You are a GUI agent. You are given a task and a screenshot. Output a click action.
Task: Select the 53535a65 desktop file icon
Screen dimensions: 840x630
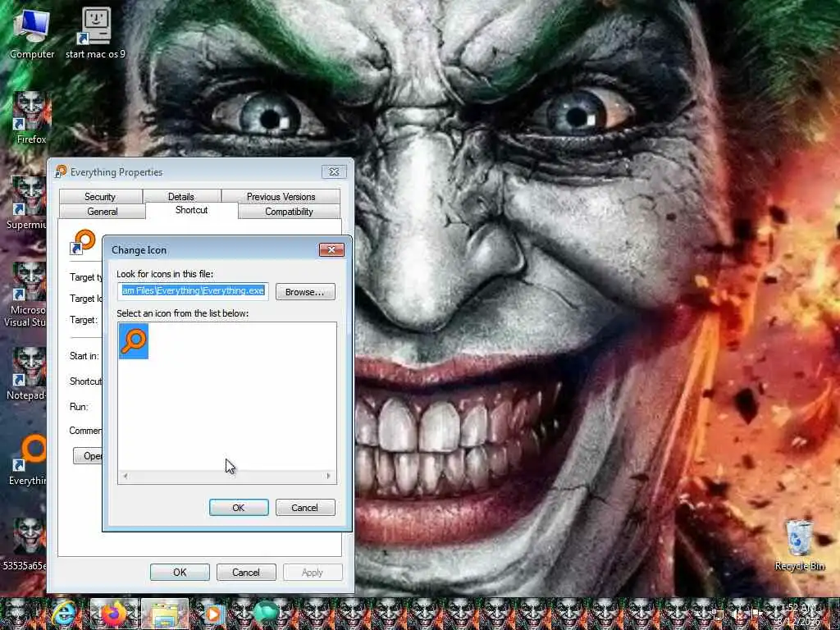(x=25, y=544)
